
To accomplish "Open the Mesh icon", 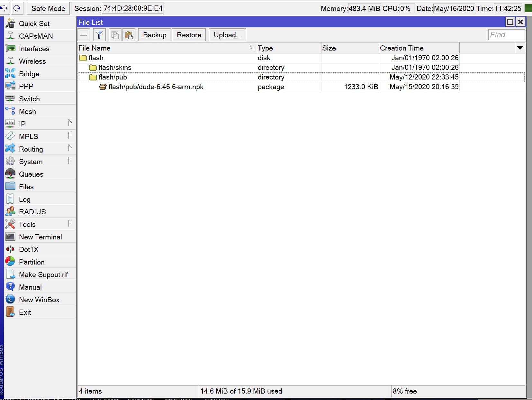I will click(x=10, y=111).
